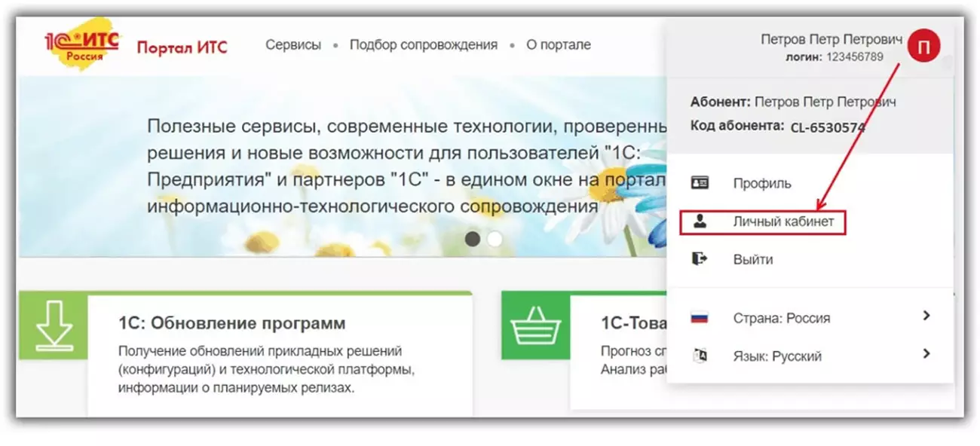The height and width of the screenshot is (446, 980).
Task: Select the Абонент: Петров Петр Петрович line
Action: [793, 102]
